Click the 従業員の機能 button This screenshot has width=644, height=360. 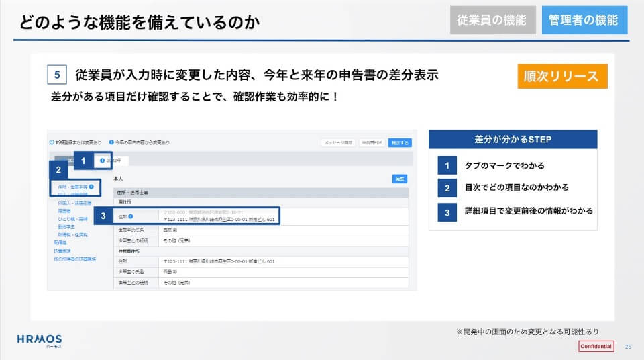(492, 20)
